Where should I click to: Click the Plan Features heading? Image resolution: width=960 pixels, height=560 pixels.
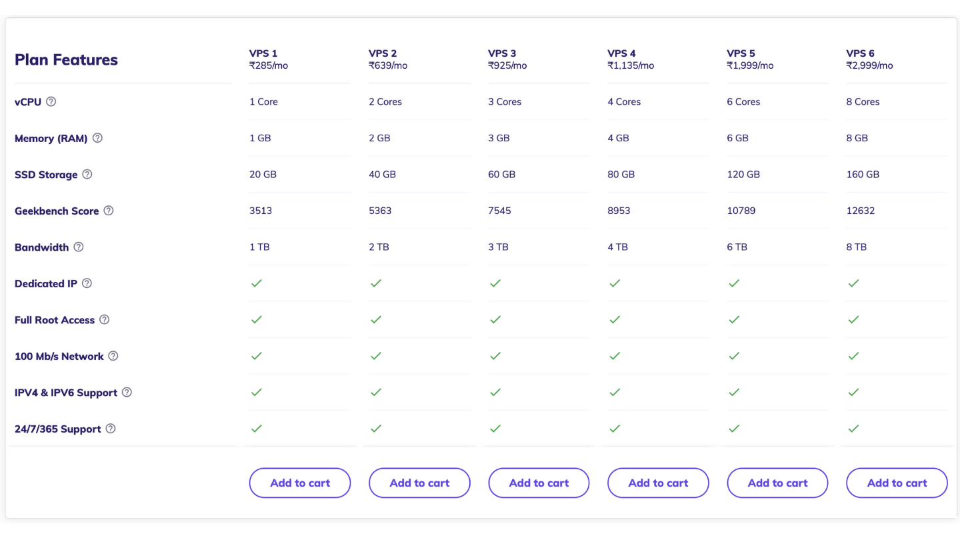[x=66, y=60]
